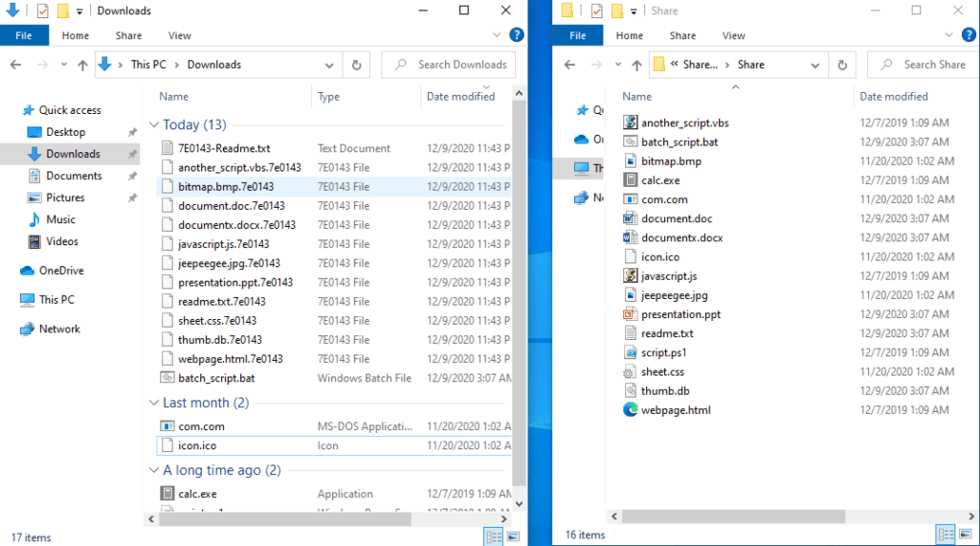Open View tab in Share window
Image resolution: width=980 pixels, height=546 pixels.
click(x=734, y=35)
